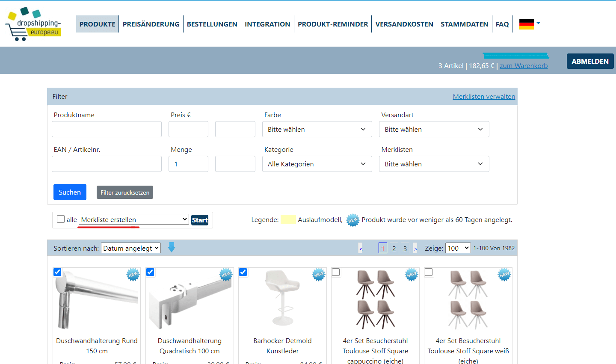Navigate to VERSANDKOSTEN in top menu
The width and height of the screenshot is (616, 364).
tap(404, 24)
